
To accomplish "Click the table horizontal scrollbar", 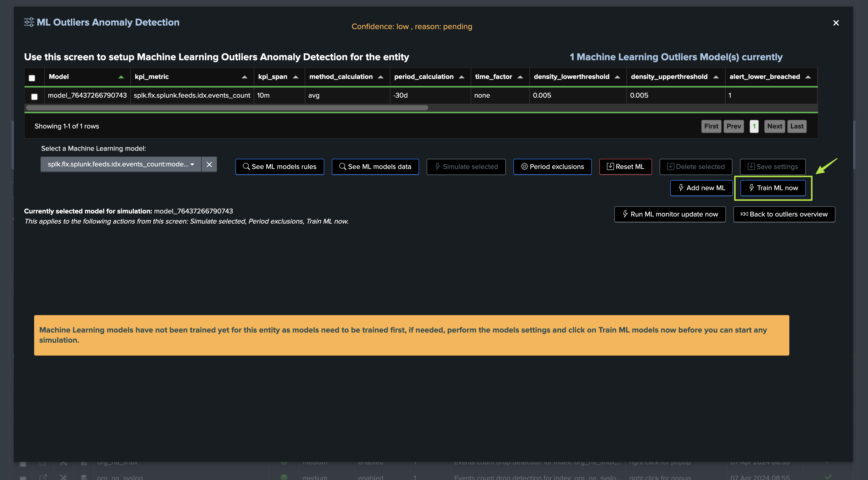I will (227, 108).
